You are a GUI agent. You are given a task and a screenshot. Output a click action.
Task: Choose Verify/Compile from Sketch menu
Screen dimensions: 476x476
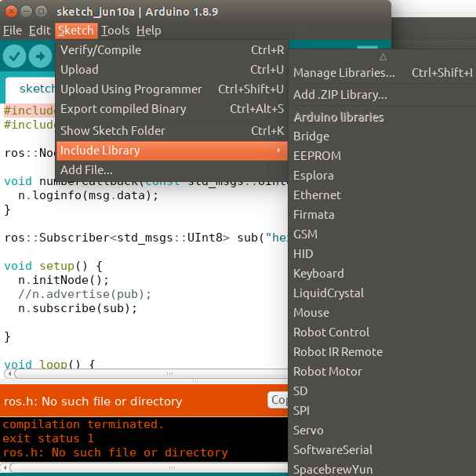tap(172, 50)
